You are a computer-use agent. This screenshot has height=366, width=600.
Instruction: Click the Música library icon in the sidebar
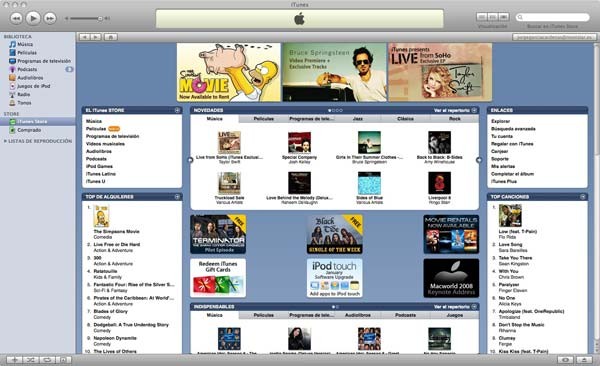(x=13, y=44)
